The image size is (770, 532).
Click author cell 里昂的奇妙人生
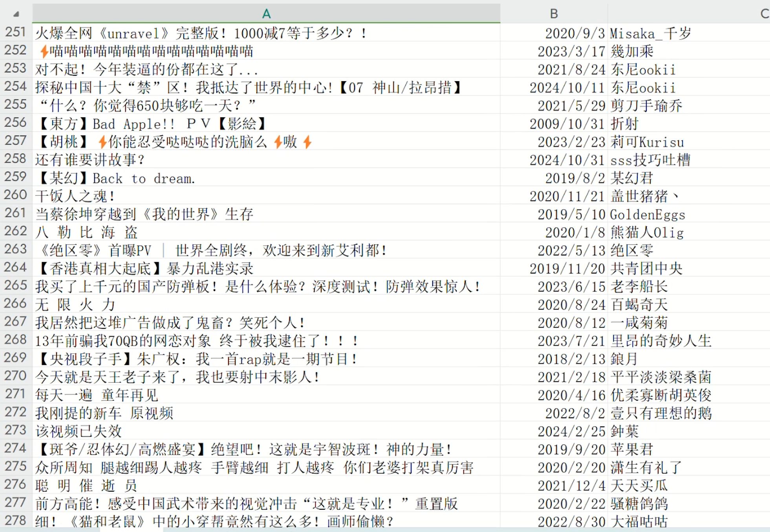click(x=689, y=340)
